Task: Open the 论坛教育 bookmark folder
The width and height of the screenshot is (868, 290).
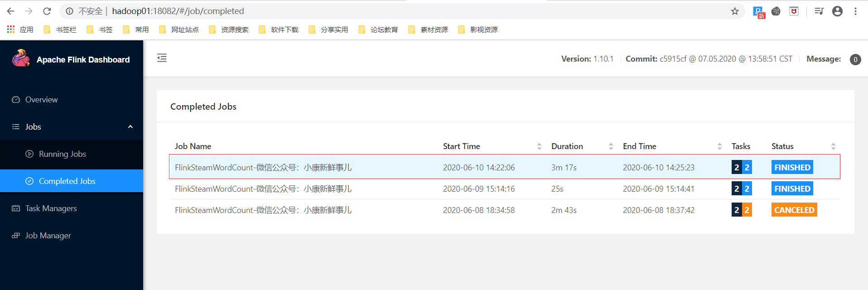Action: click(x=378, y=29)
